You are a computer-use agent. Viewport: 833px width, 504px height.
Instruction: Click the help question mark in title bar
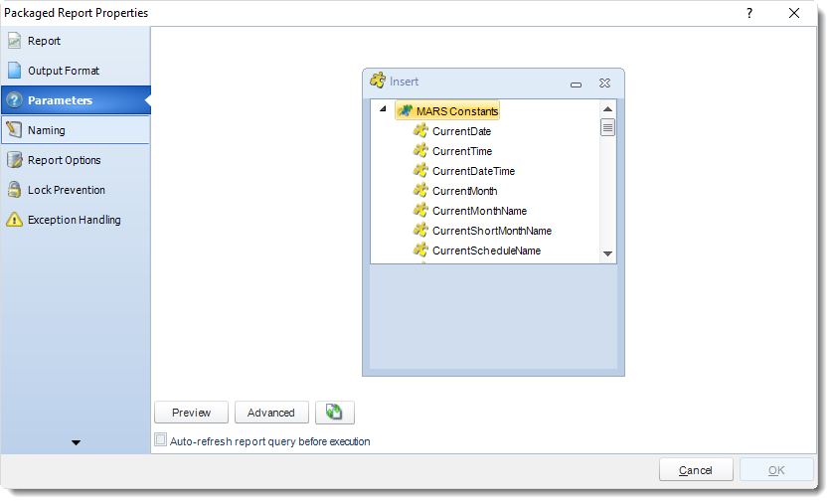click(x=750, y=13)
